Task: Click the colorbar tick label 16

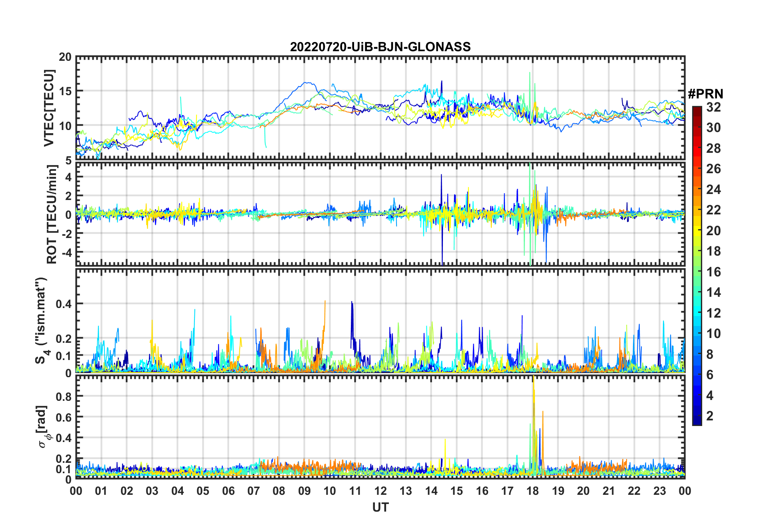Action: [713, 272]
